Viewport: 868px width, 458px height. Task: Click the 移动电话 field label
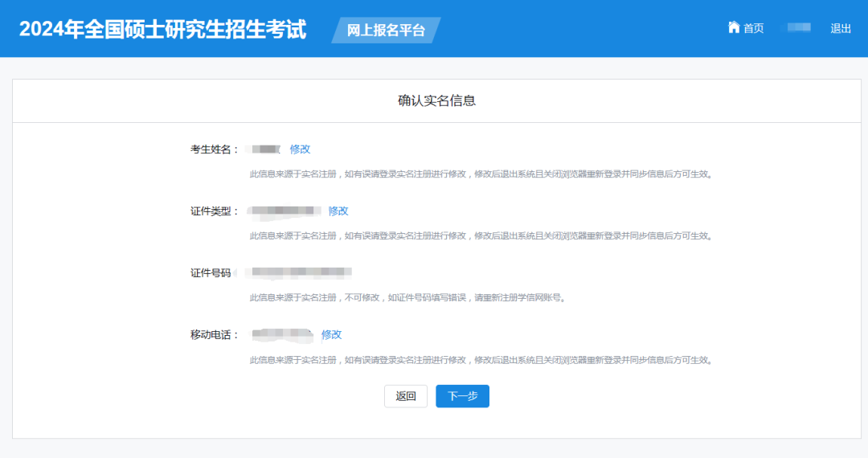(214, 335)
